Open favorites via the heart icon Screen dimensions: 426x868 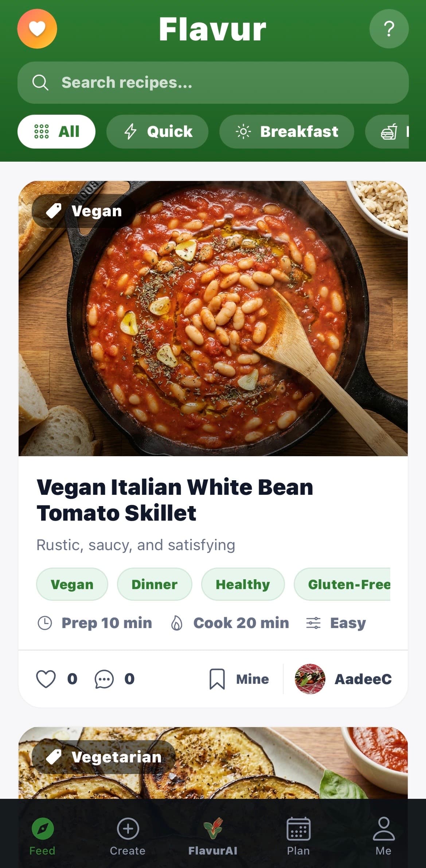38,29
